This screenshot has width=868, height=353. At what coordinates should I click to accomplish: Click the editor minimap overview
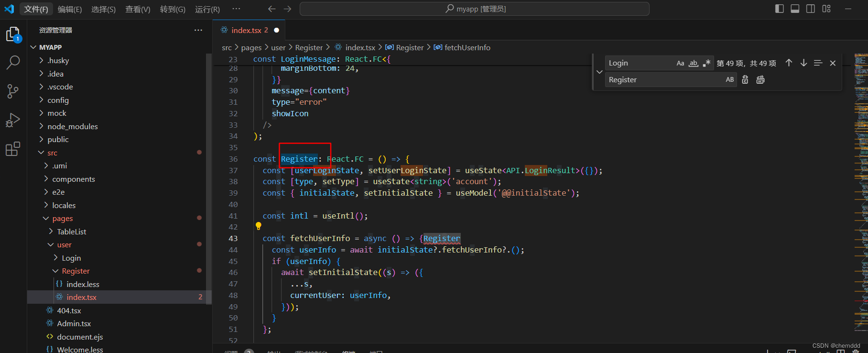861,191
